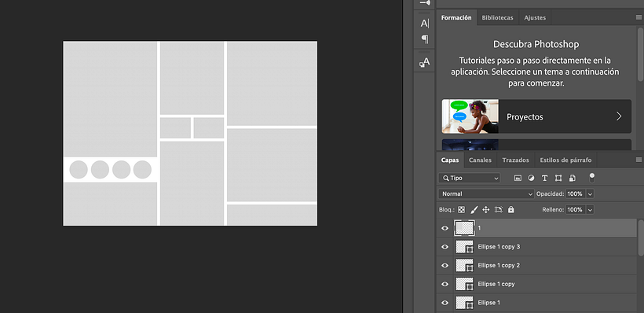Click the Capas panel vertical scrollbar

point(641,238)
